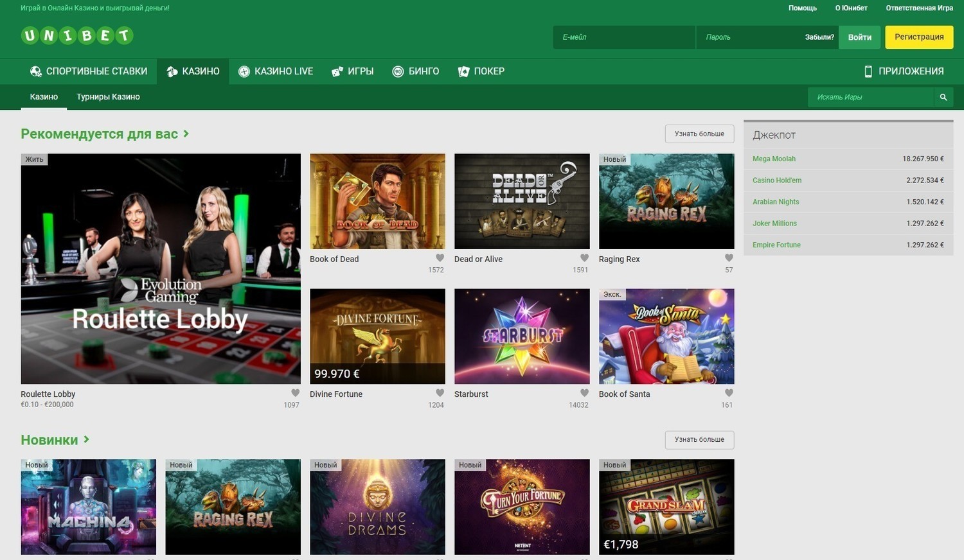Open the Divine Fortune jackpot game thumbnail

tap(377, 336)
